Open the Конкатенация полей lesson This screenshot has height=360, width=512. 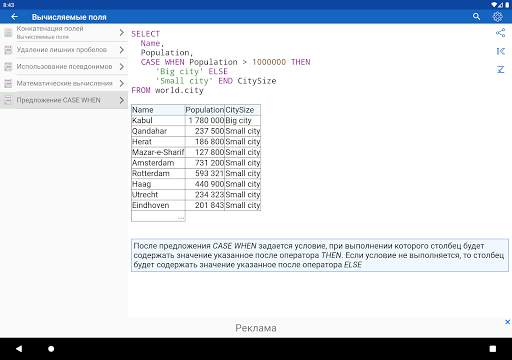(64, 32)
